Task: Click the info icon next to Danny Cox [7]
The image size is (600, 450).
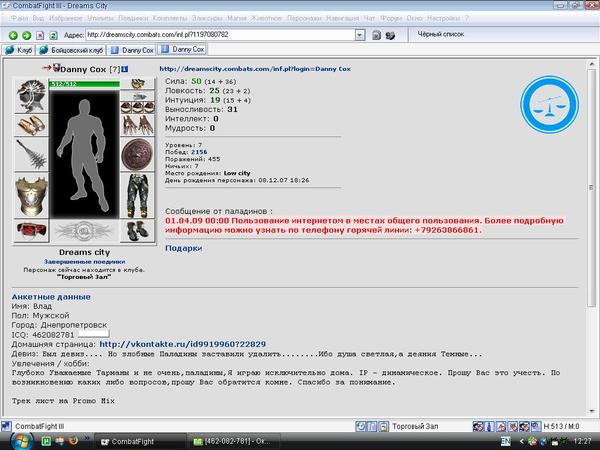Action: (124, 69)
